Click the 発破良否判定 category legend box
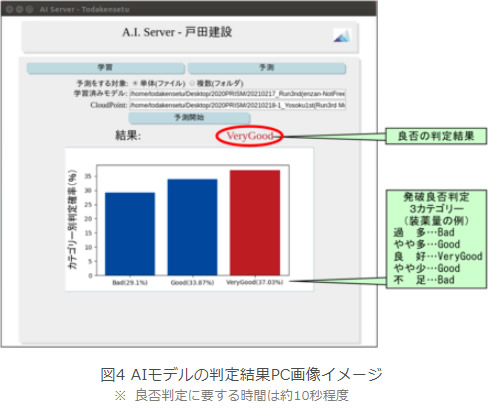488x409 pixels. [436, 239]
